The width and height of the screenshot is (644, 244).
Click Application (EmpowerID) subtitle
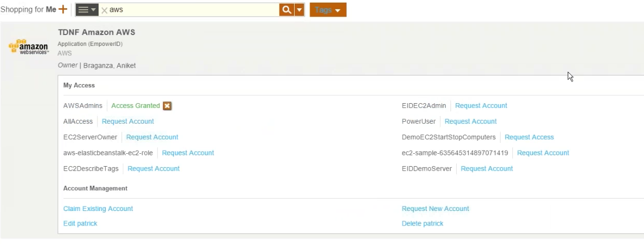coord(90,44)
